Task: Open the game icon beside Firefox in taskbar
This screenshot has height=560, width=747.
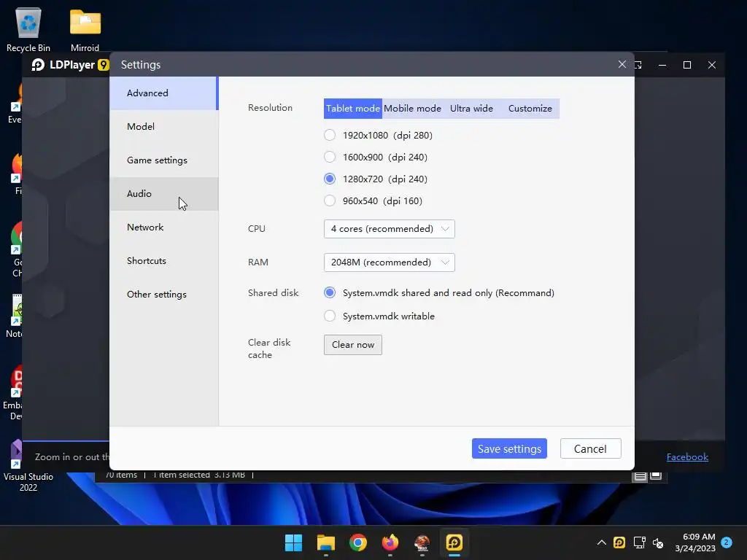Action: (x=422, y=542)
